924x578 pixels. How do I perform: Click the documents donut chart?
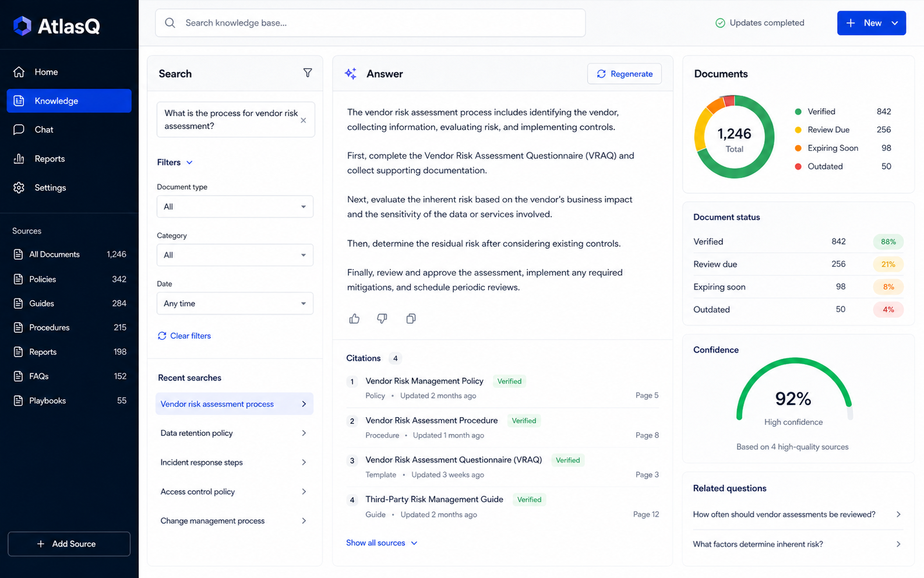[734, 137]
